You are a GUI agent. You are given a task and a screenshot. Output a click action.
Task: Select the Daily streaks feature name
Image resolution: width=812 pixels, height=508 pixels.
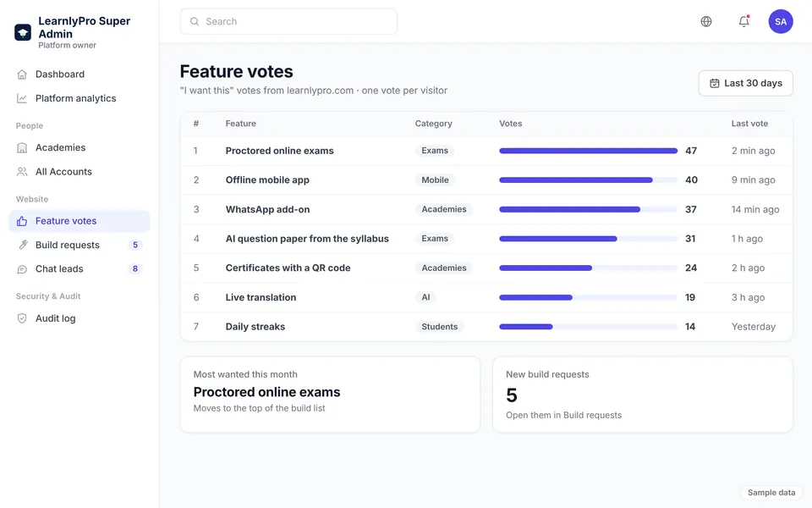255,327
